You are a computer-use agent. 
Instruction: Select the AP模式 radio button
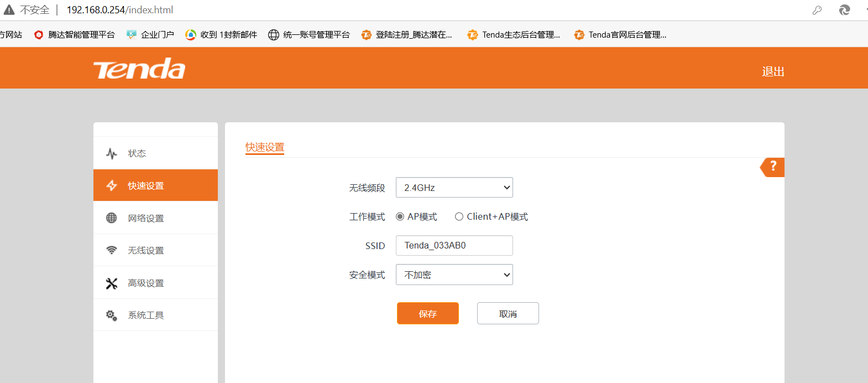[400, 217]
